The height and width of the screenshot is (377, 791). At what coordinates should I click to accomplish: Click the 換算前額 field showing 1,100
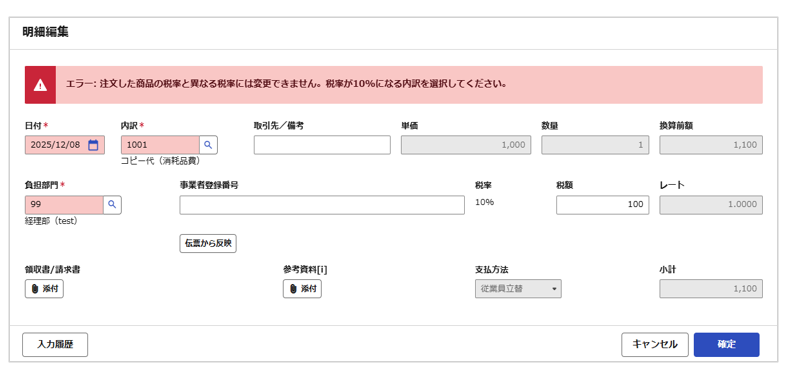711,145
